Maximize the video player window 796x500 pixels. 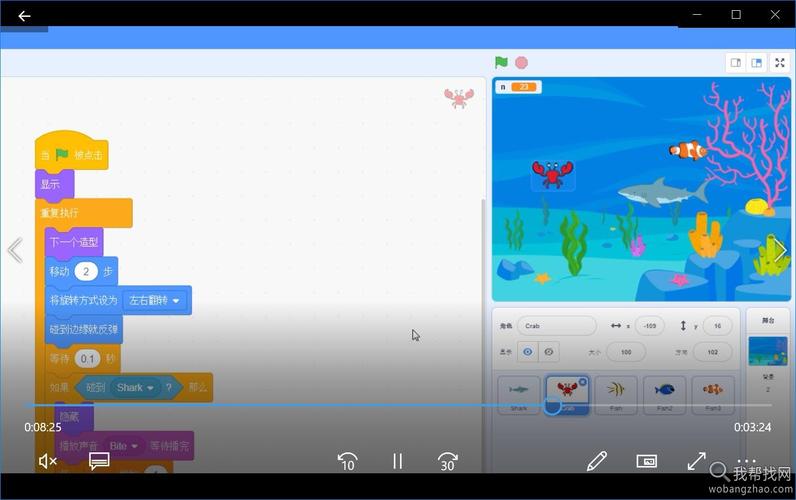point(736,15)
